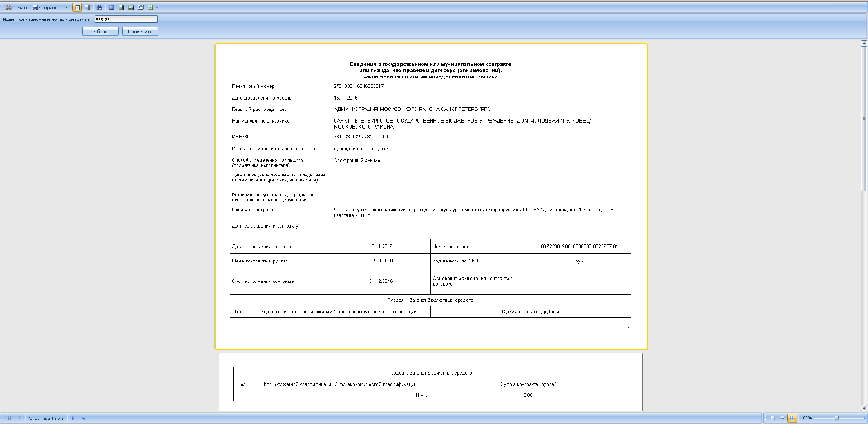Click the 'субсидии на госзадания' value
This screenshot has width=868, height=424.
pyautogui.click(x=361, y=148)
